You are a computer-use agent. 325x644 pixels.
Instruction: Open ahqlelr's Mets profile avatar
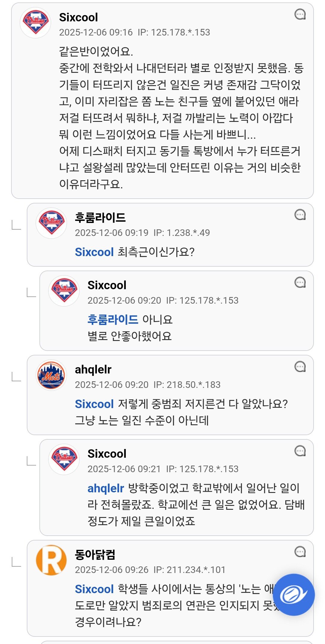(x=51, y=375)
